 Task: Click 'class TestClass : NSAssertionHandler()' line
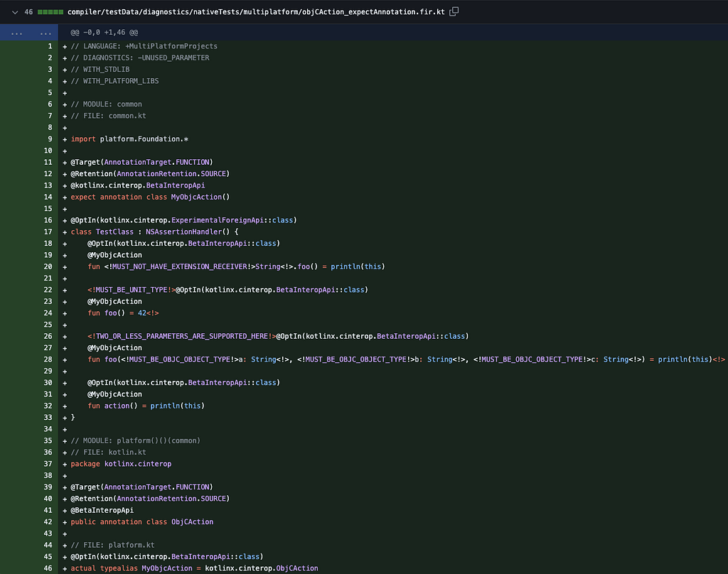coord(154,232)
